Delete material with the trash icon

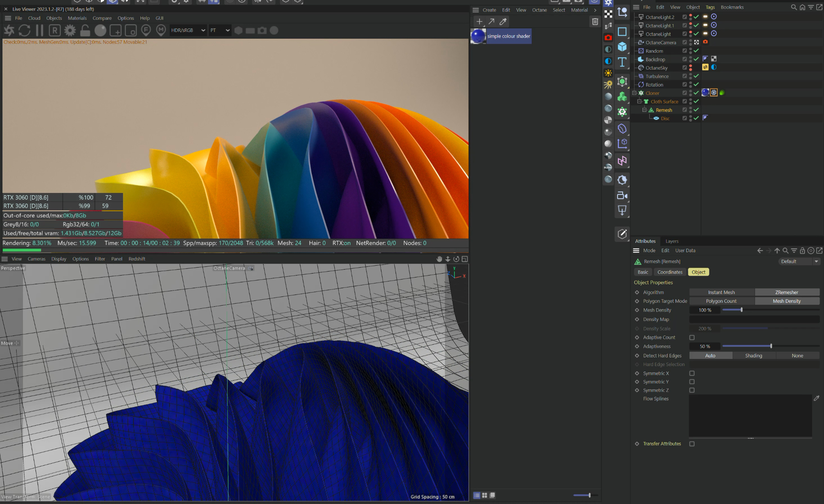[595, 21]
